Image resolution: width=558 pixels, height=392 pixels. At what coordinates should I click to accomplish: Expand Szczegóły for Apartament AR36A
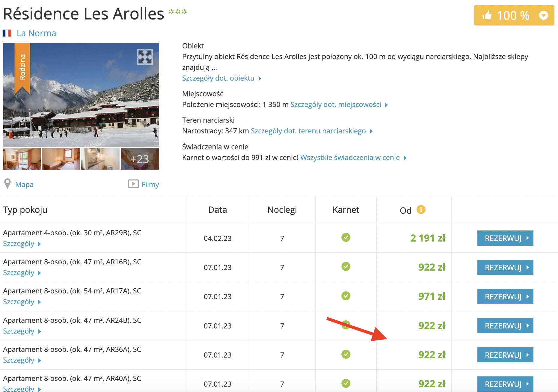22,360
